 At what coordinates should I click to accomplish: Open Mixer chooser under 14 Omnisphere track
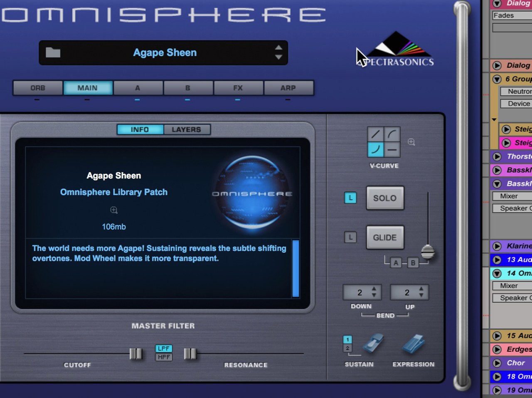(x=512, y=286)
